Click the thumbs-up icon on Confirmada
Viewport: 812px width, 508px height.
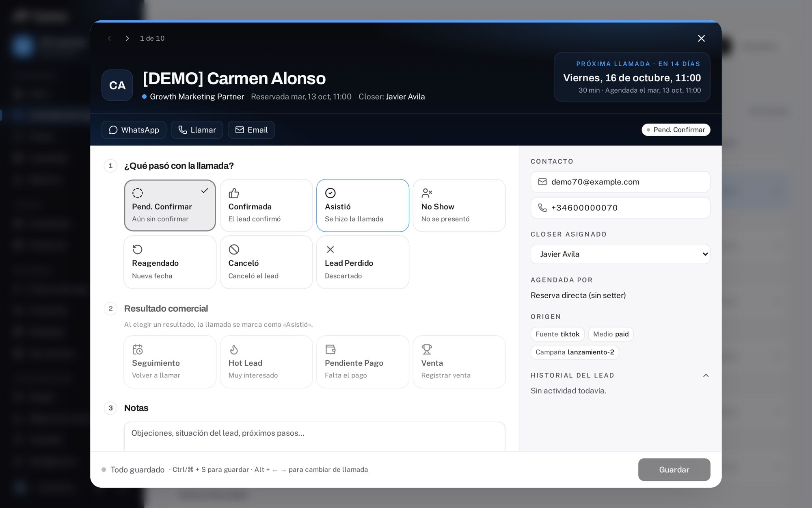point(234,193)
